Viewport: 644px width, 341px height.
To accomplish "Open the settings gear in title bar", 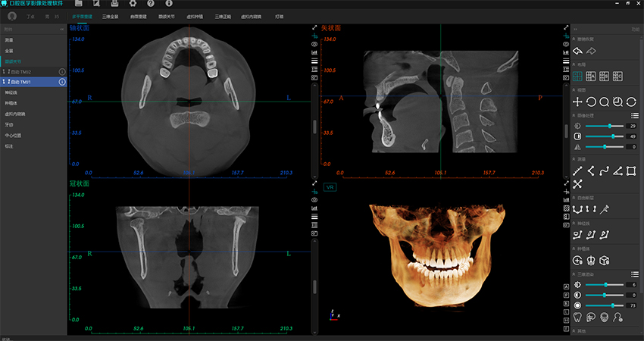I will tap(133, 4).
